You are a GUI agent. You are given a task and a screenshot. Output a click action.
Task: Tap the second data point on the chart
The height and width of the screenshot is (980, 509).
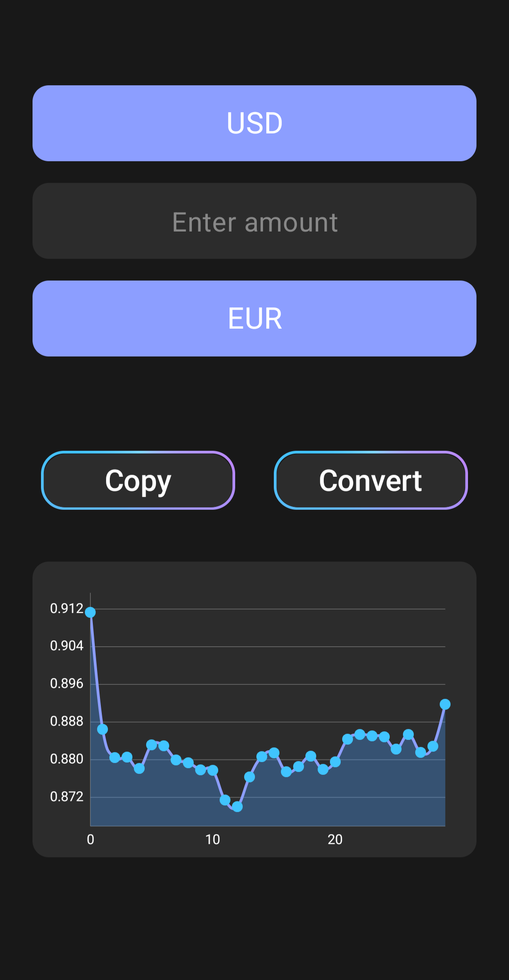[x=103, y=729]
